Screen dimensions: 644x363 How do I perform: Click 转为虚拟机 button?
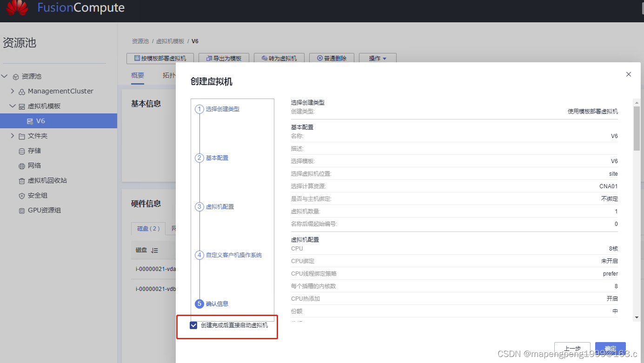(279, 58)
